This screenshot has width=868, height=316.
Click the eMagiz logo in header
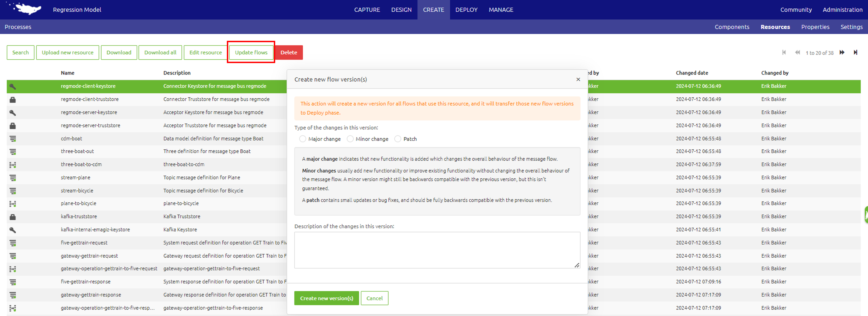click(26, 9)
